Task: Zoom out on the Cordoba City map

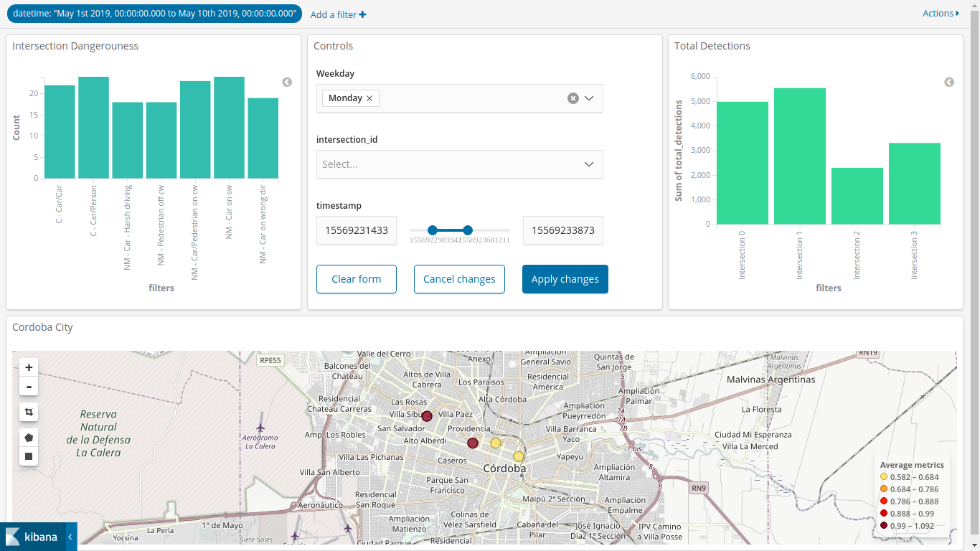Action: (x=29, y=387)
